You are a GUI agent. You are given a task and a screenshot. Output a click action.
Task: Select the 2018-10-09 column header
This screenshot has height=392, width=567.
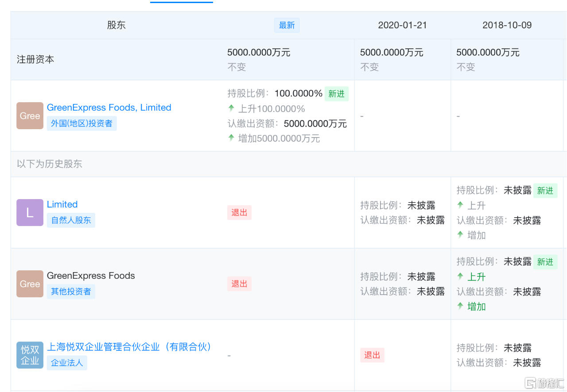(x=507, y=25)
